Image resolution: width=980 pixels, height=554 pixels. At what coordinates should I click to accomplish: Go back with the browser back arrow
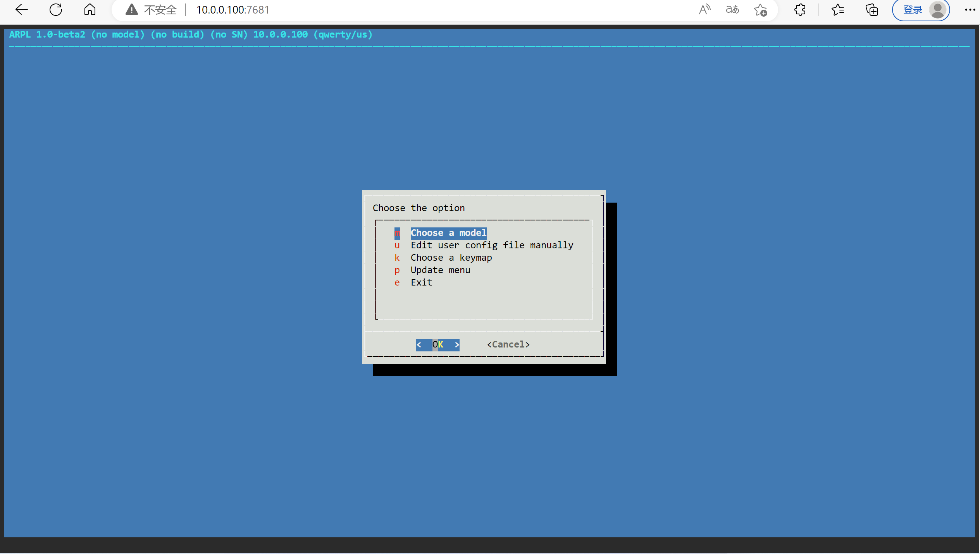[x=22, y=10]
